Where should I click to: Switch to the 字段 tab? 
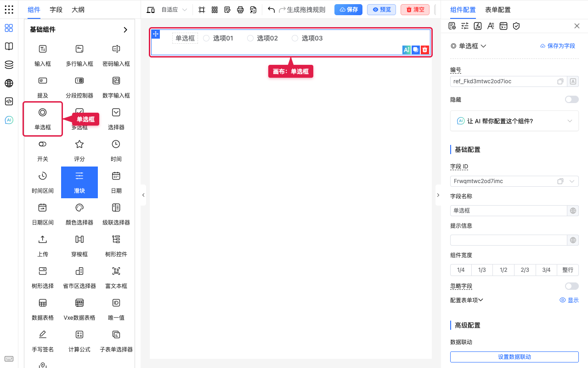pyautogui.click(x=56, y=10)
